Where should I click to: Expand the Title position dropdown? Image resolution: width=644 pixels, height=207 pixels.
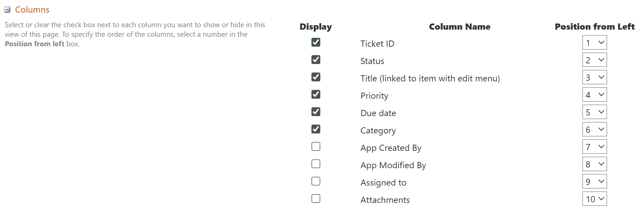click(594, 78)
